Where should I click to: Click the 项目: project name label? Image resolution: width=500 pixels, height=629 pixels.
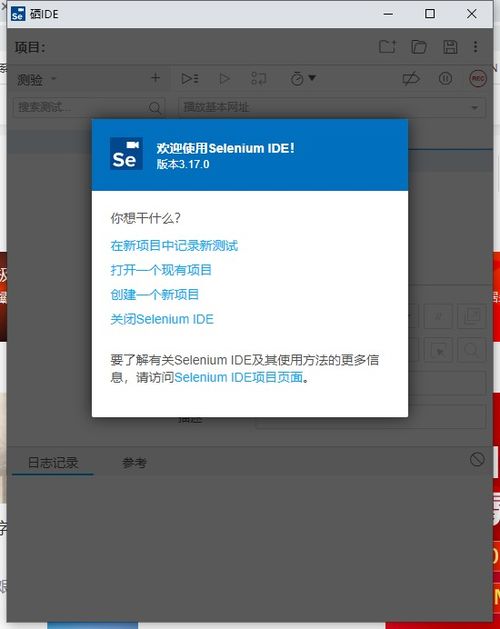pos(30,47)
